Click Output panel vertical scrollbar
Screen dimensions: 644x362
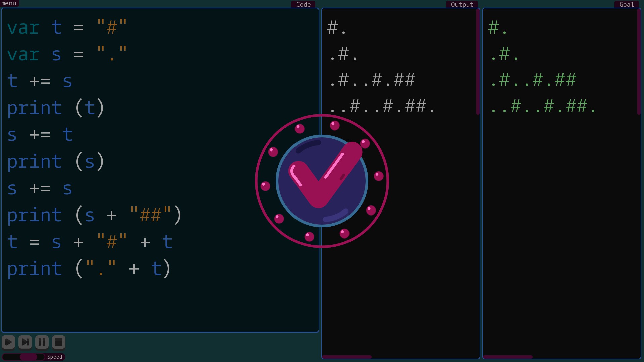(478, 62)
